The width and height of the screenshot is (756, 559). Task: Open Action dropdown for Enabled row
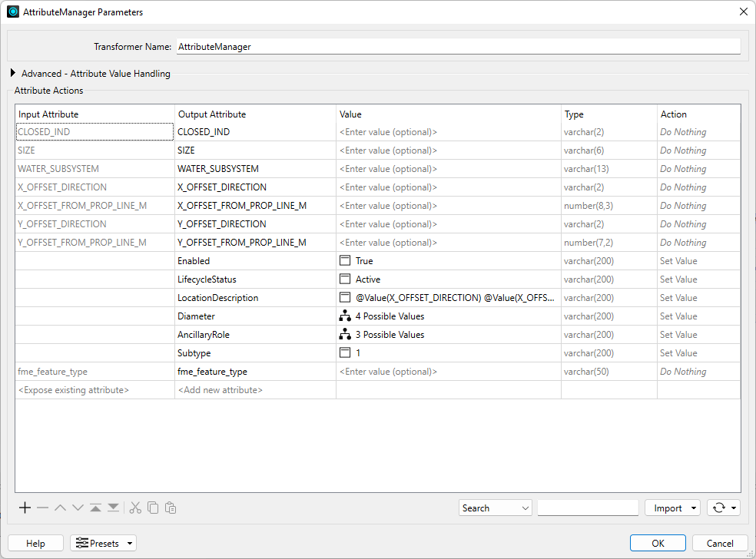(x=698, y=261)
